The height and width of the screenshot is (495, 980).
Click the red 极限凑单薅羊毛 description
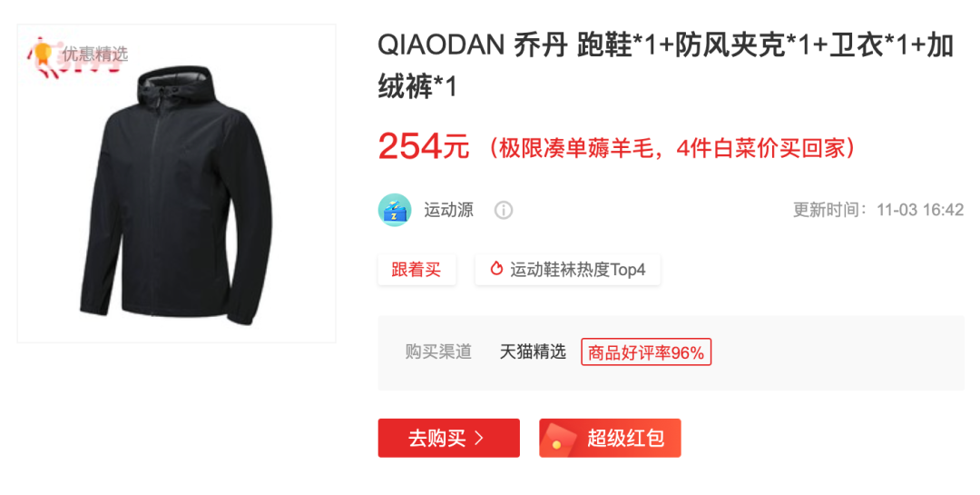(x=672, y=148)
